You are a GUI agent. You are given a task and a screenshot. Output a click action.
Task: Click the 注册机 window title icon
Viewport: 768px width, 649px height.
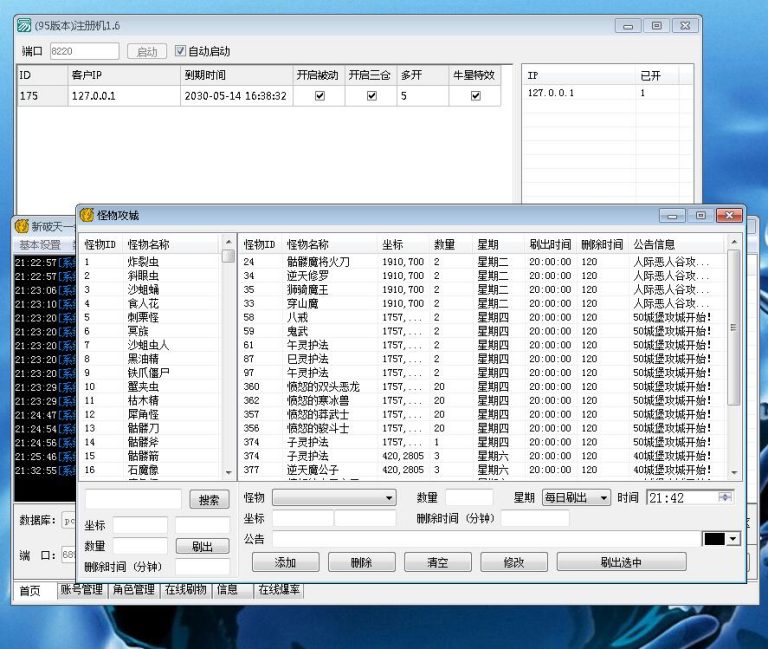coord(23,25)
